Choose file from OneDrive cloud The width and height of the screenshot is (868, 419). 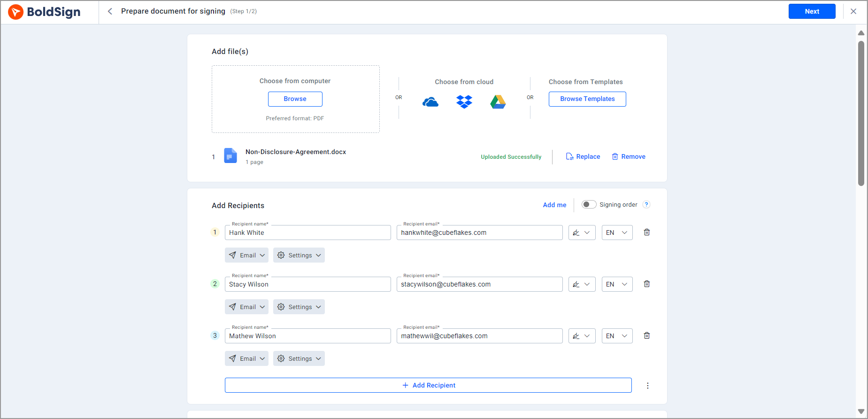[430, 102]
